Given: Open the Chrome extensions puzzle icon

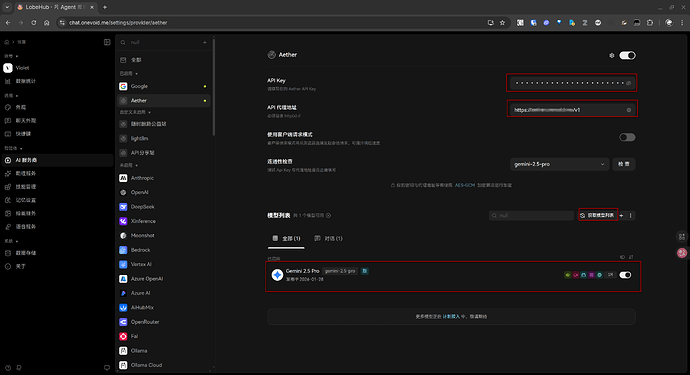Looking at the screenshot, I should tap(650, 22).
